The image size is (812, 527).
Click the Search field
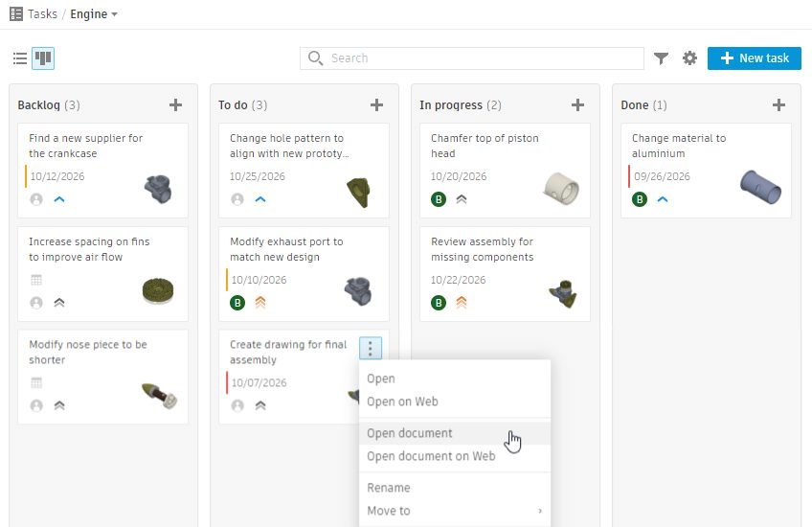472,58
